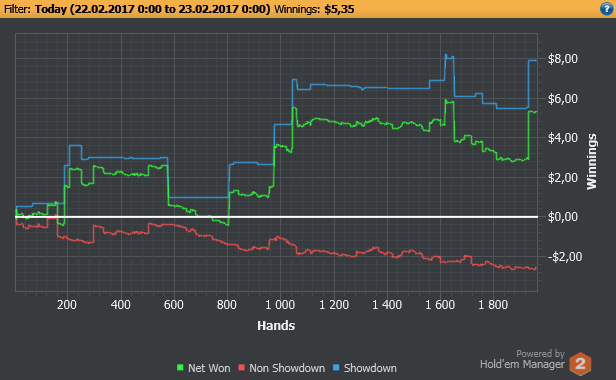Select the Non Showdown legend label

tap(287, 368)
